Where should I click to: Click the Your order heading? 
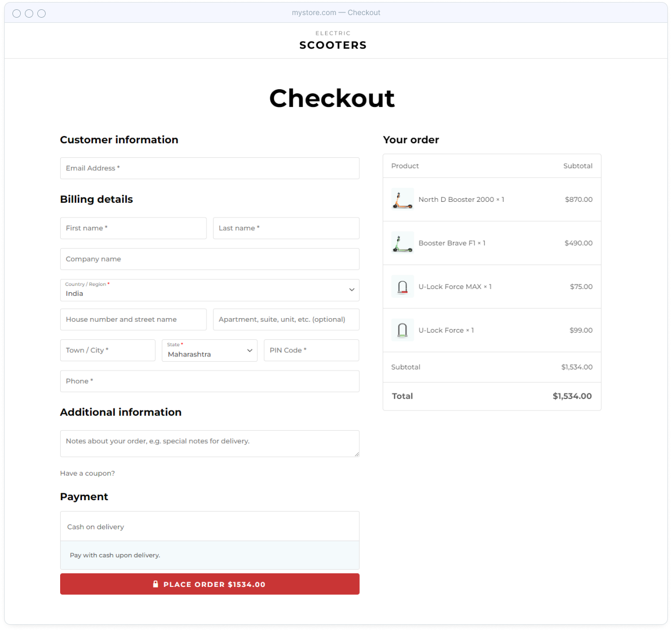[x=411, y=140]
